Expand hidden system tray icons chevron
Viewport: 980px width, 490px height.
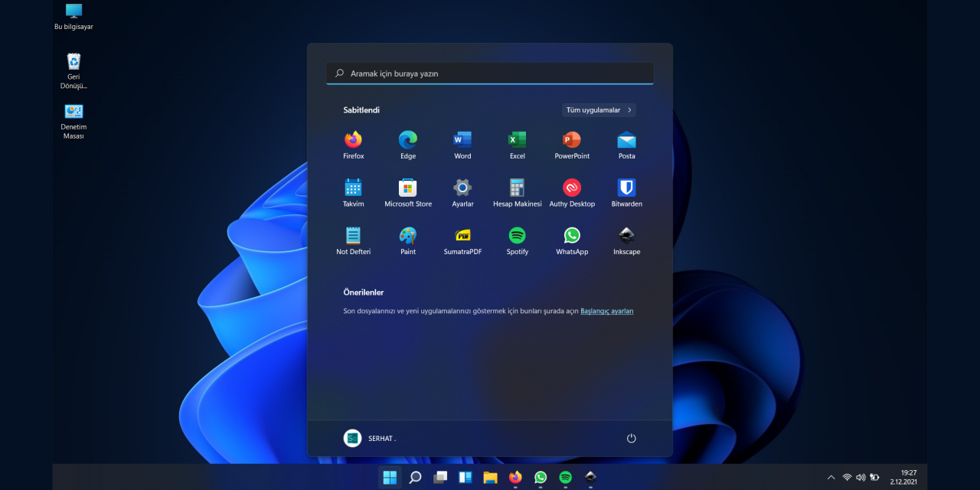pyautogui.click(x=831, y=477)
